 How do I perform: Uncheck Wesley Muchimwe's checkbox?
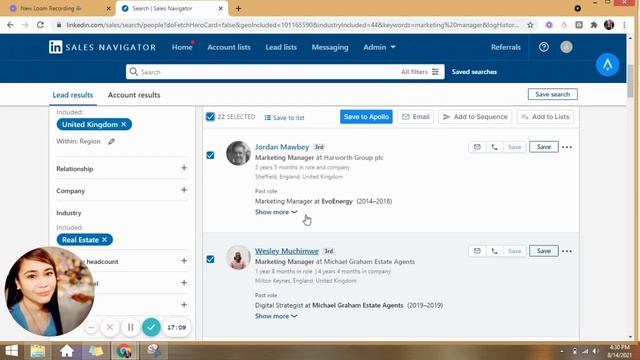click(x=210, y=259)
